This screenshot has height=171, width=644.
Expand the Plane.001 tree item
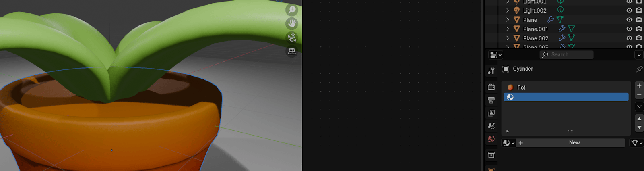(x=508, y=29)
